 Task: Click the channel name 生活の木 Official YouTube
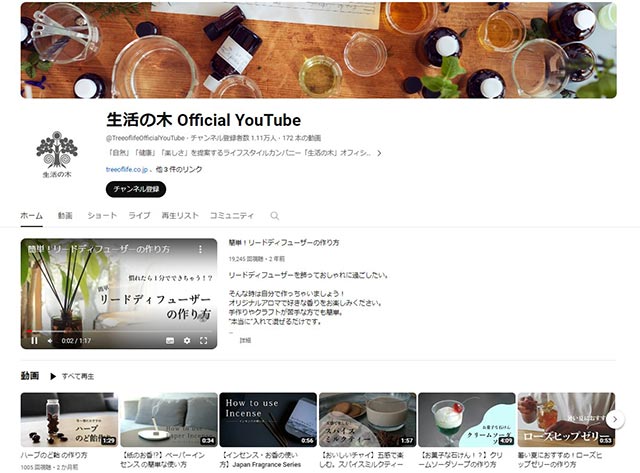coord(203,120)
